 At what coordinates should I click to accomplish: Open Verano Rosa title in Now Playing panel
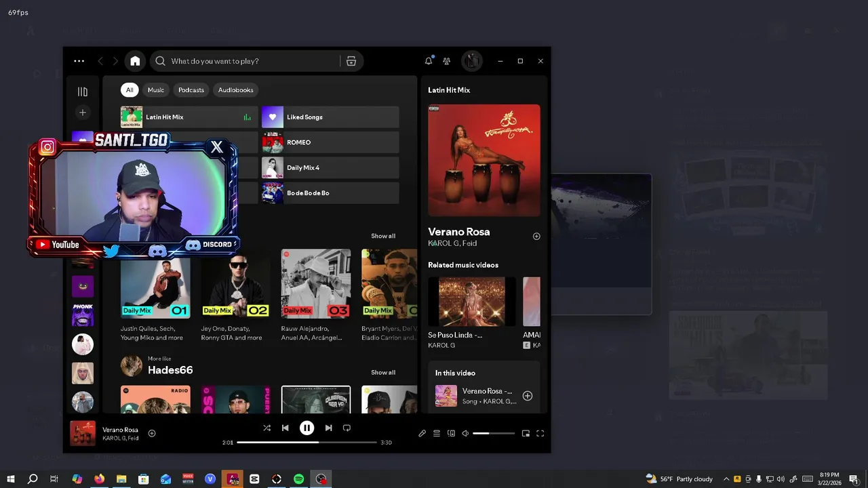tap(459, 232)
